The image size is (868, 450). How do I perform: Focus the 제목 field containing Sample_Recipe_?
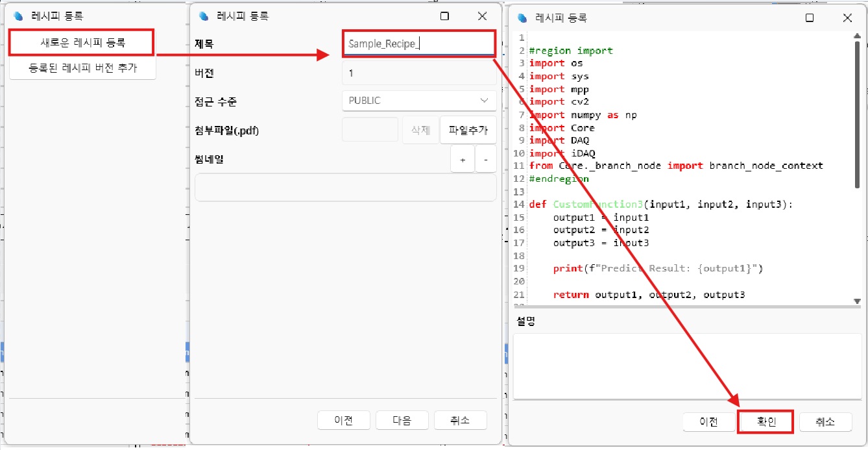418,44
